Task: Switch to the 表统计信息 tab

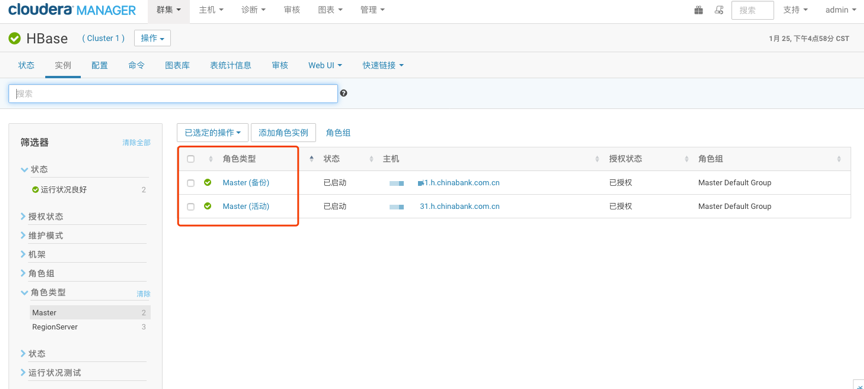Action: coord(230,65)
